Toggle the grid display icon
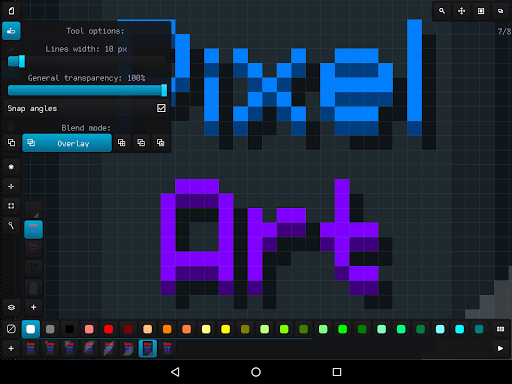 pyautogui.click(x=481, y=11)
